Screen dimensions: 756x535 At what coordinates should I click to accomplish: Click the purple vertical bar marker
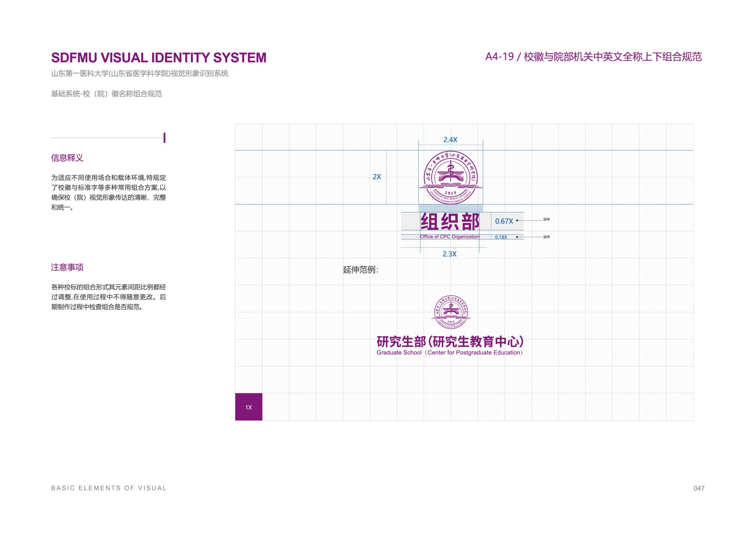coord(164,138)
